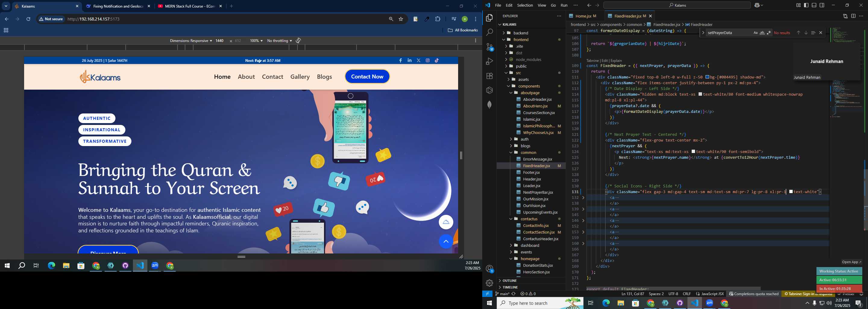Toggle Use Regular Expression in find widget
This screenshot has height=309, width=868.
tap(769, 33)
